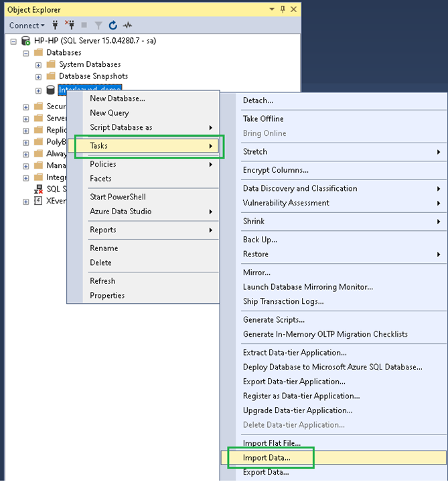The image size is (448, 482).
Task: Select Export Data...
Action: [333, 472]
